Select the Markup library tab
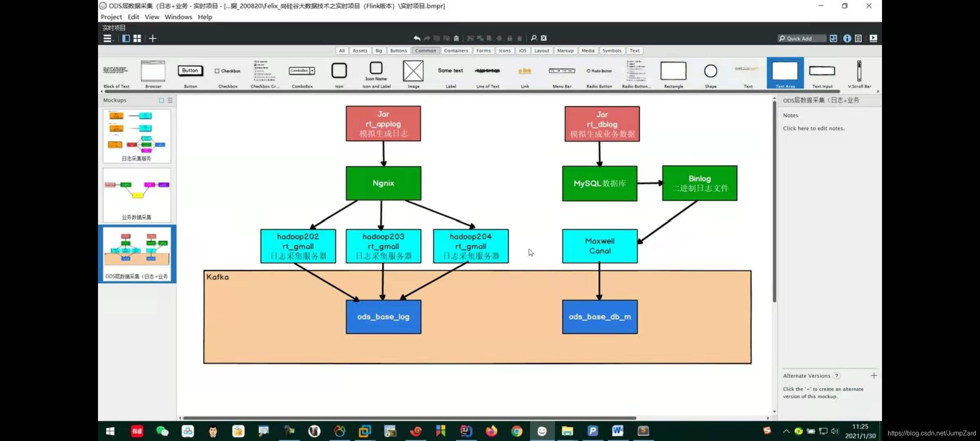Image resolution: width=980 pixels, height=441 pixels. [x=566, y=51]
